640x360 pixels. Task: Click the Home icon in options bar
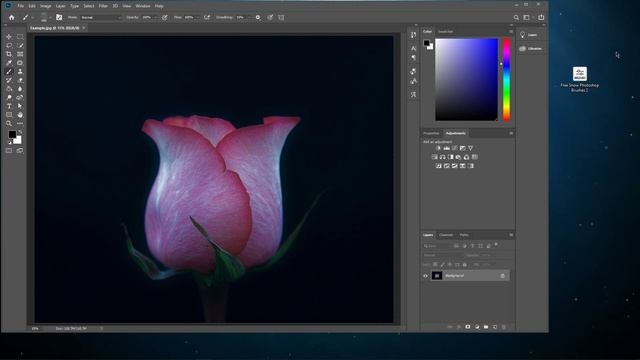pos(11,18)
